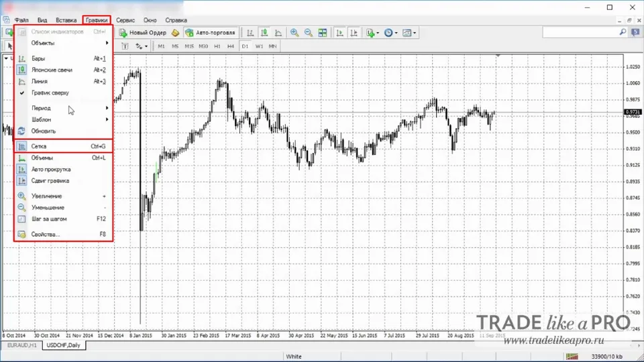
Task: Click the chart shift marker triangle atop chart
Action: click(498, 56)
